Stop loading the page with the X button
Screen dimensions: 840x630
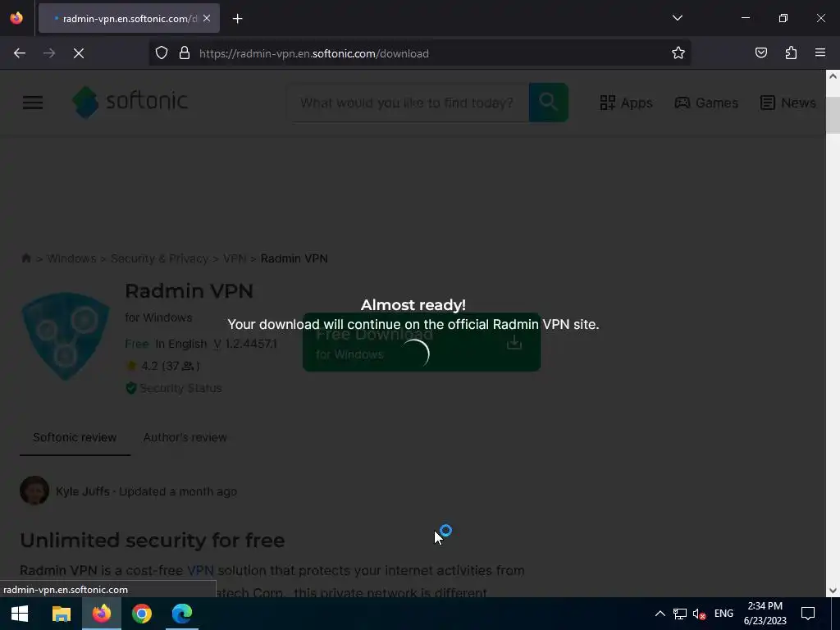[79, 53]
